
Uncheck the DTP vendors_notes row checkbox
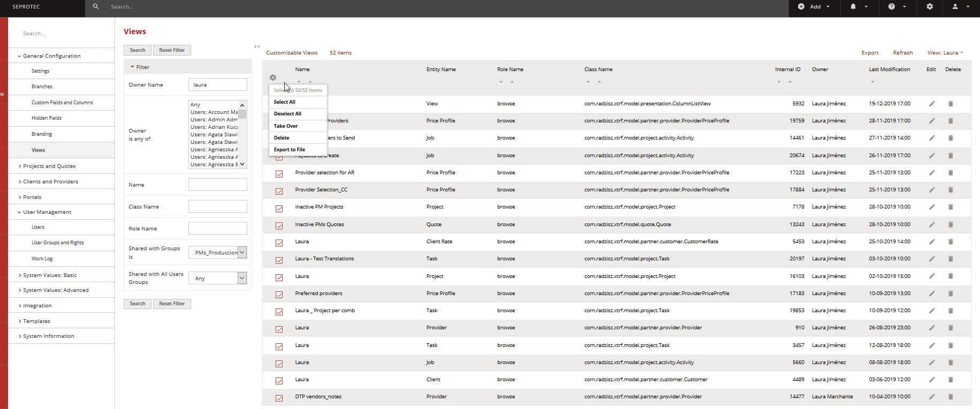279,398
